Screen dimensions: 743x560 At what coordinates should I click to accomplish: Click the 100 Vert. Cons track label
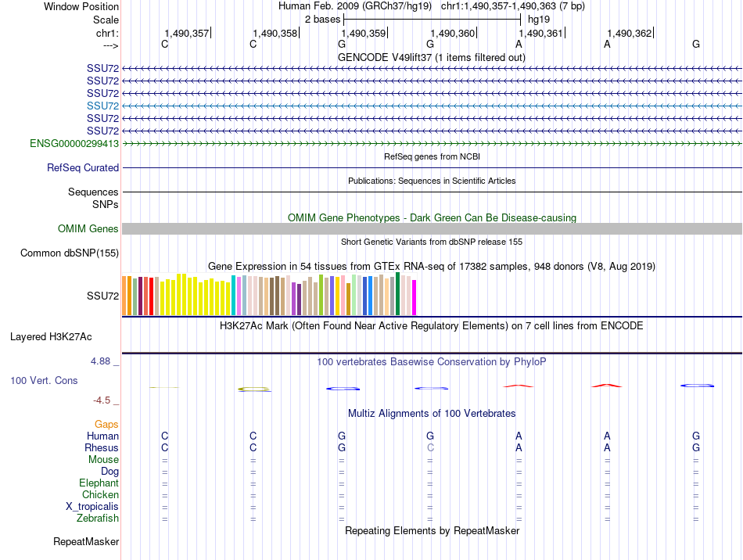click(x=44, y=380)
